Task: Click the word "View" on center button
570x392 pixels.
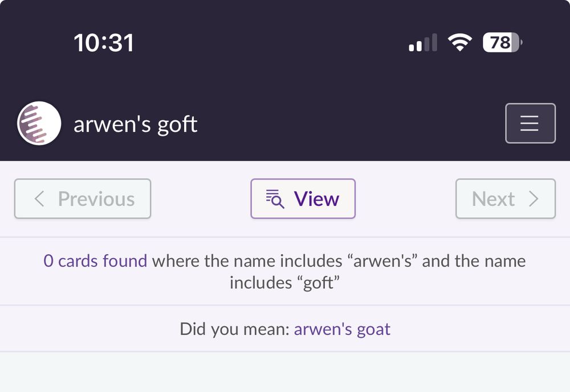Action: tap(316, 199)
